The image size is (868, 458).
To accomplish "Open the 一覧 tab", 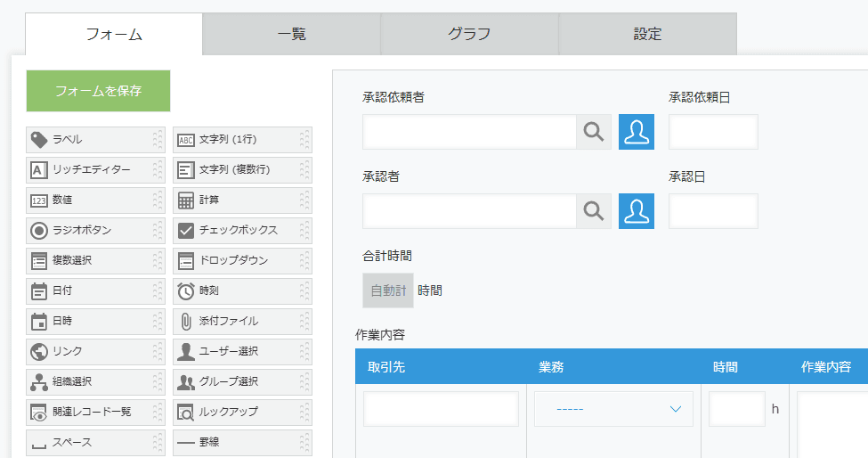I will (x=292, y=35).
